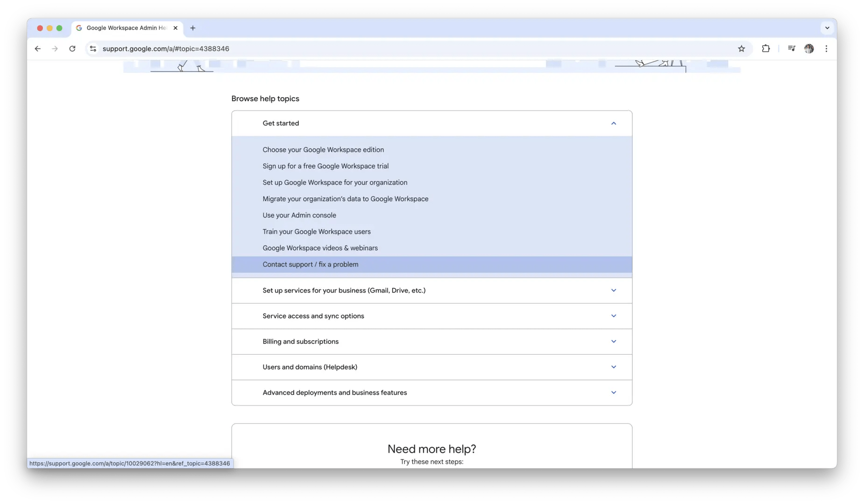
Task: Expand Set up services for your business
Action: click(x=613, y=290)
